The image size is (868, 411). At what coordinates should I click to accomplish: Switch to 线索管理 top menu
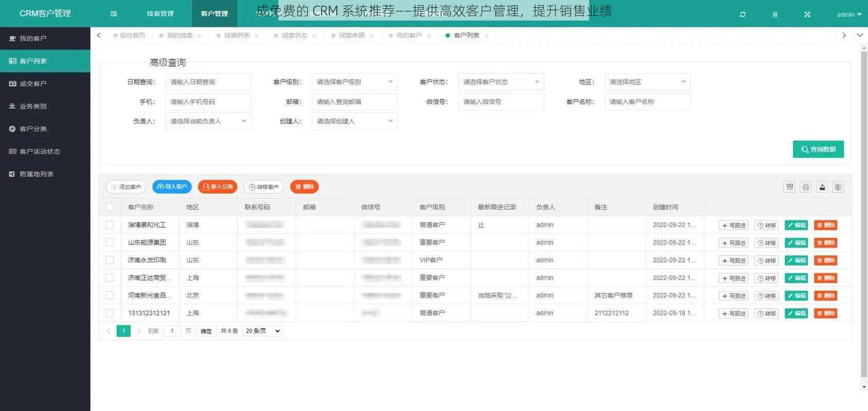[x=160, y=14]
